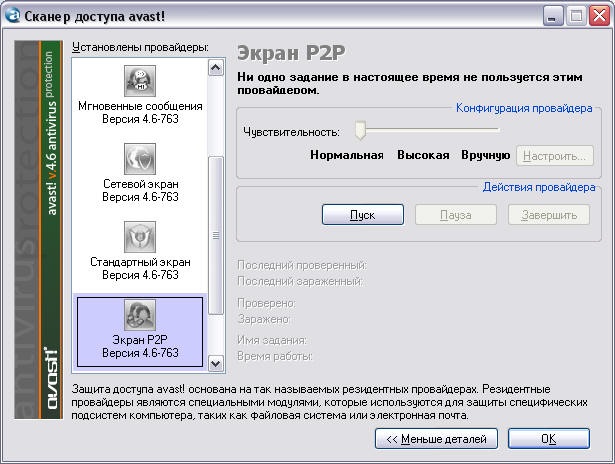Select the Сетевой экран provider icon
Image resolution: width=615 pixels, height=464 pixels.
tap(140, 159)
